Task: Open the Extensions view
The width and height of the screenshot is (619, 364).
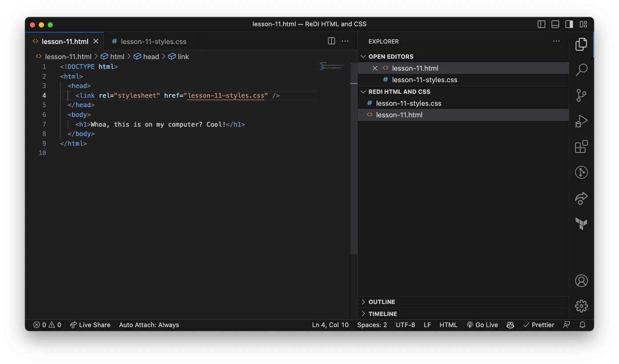Action: tap(581, 147)
